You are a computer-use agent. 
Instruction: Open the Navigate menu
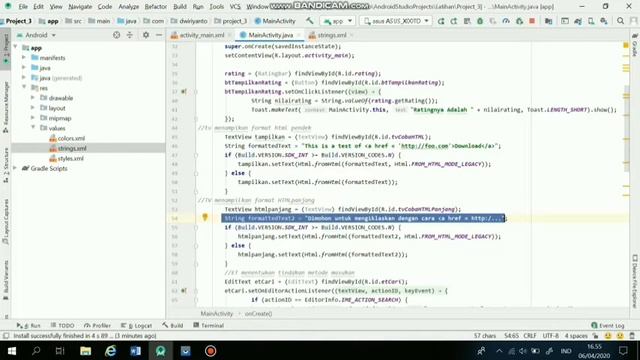click(x=80, y=7)
